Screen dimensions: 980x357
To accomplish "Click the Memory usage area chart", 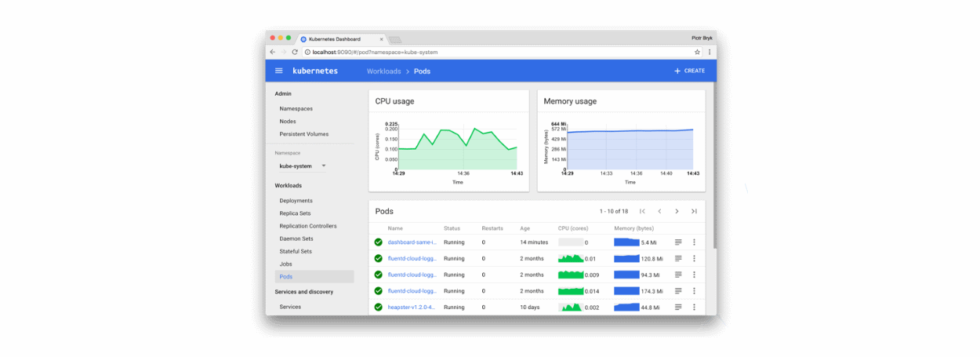I will (x=630, y=148).
